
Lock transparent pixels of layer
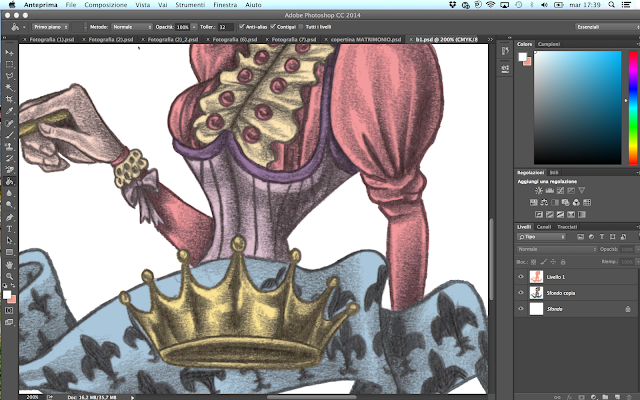533,262
